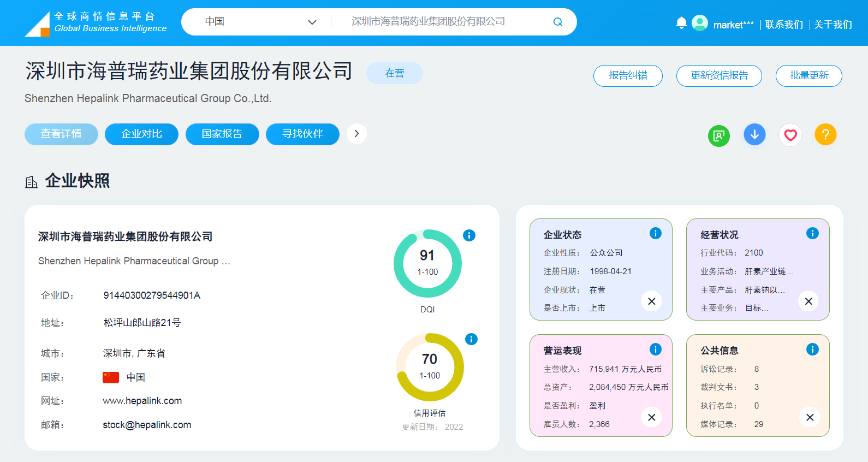Click the 报告纠错 button
Viewport: 868px width, 462px height.
point(628,75)
